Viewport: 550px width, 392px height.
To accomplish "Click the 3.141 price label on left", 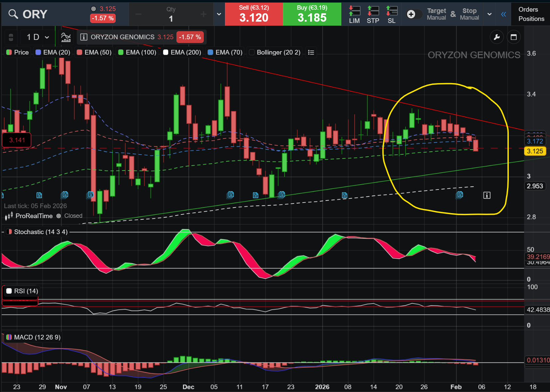I will tap(17, 140).
